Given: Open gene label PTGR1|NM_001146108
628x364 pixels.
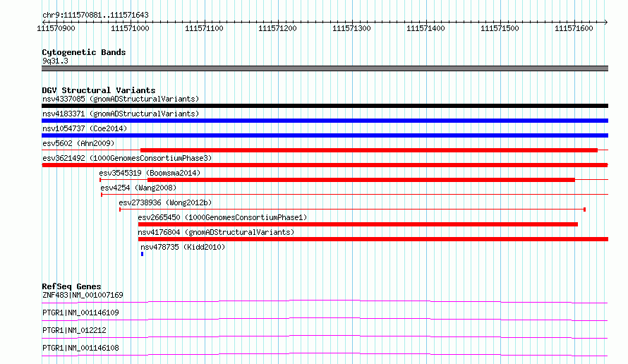Looking at the screenshot, I should 80,348.
